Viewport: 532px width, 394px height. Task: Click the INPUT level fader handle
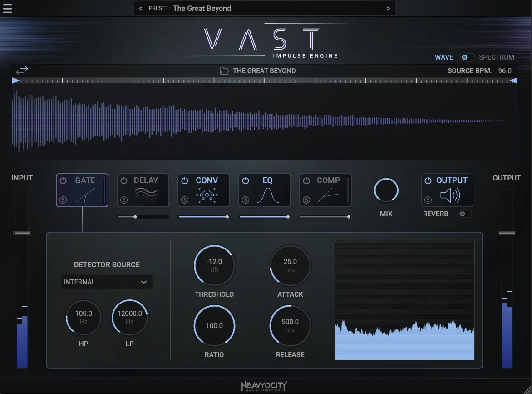point(22,233)
